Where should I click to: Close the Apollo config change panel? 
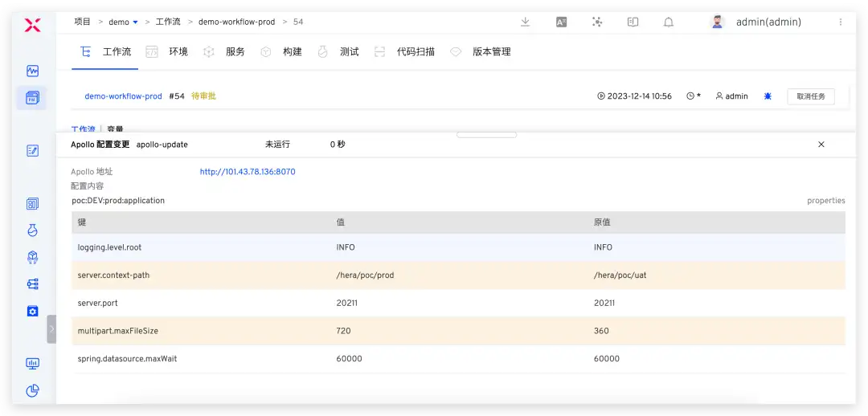pyautogui.click(x=821, y=145)
